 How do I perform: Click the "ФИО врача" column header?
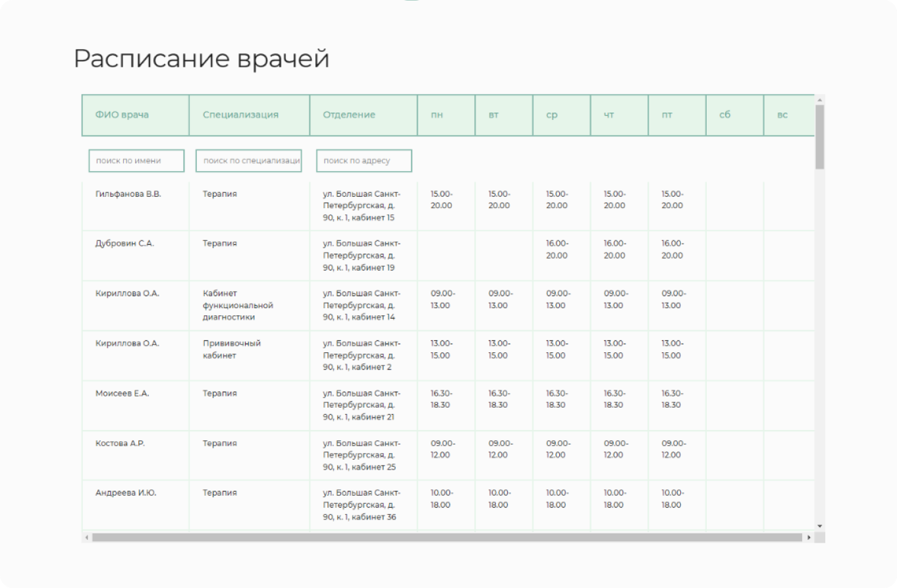[x=136, y=115]
